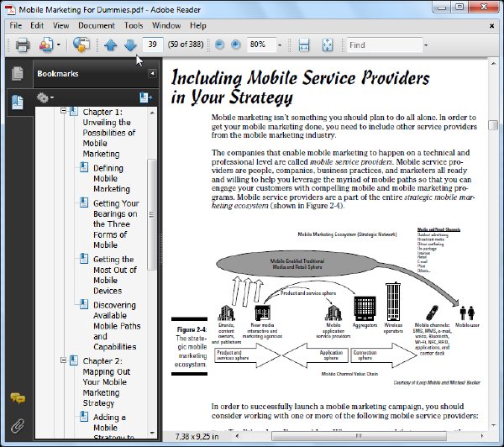
Task: Click the expand current bookmark icon
Action: coord(145,97)
